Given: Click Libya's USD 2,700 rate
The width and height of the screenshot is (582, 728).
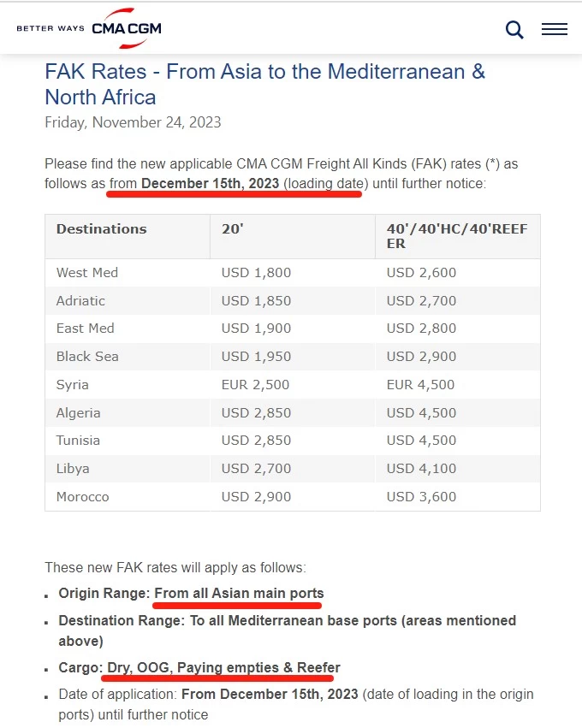Looking at the screenshot, I should tap(256, 469).
